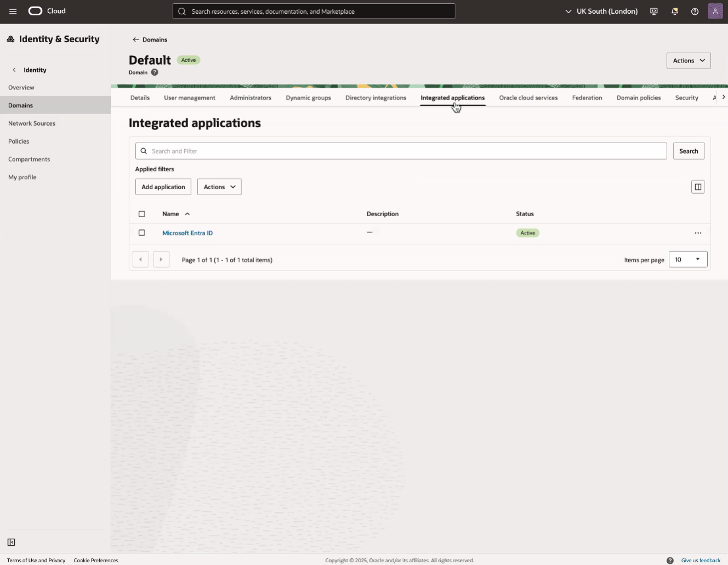Open the user profile avatar menu

[x=715, y=11]
